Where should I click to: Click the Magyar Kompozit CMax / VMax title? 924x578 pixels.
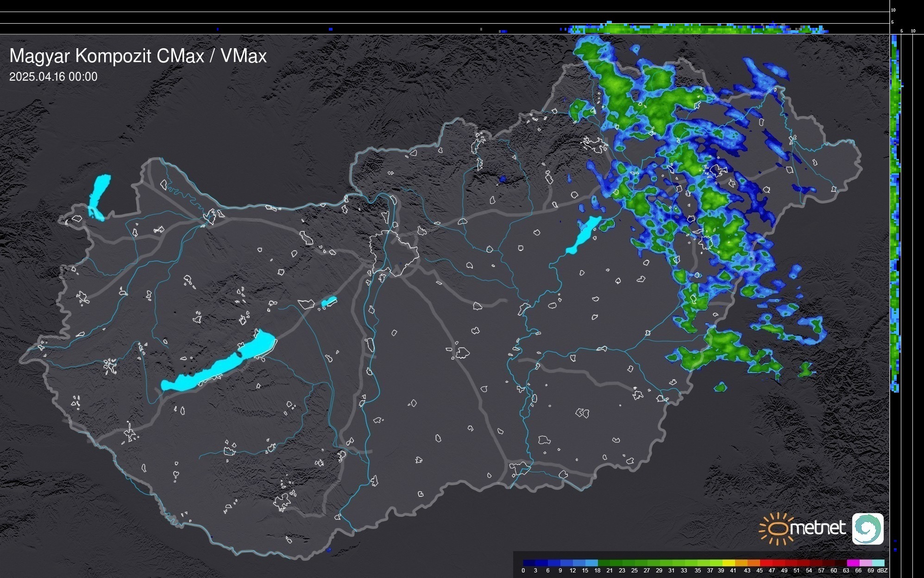click(x=138, y=56)
